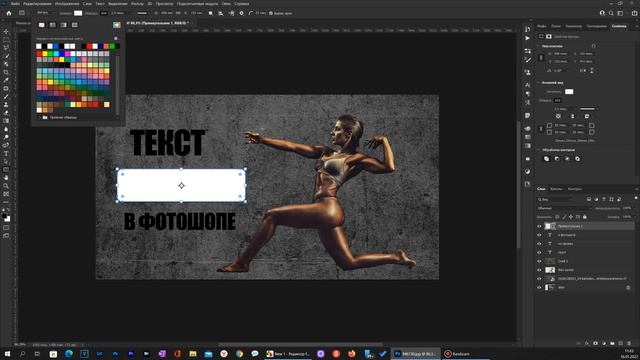Open the taskbar search icon
Viewport: 640px width, 360px height.
coord(22,354)
